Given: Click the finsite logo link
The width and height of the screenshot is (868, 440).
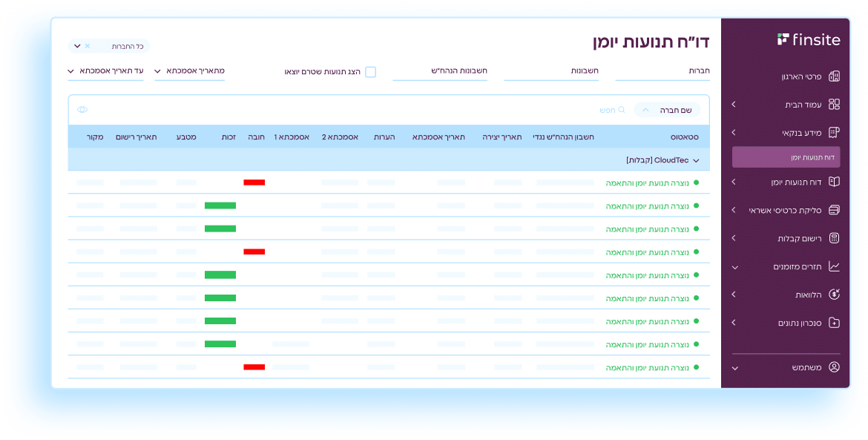Looking at the screenshot, I should [x=809, y=39].
